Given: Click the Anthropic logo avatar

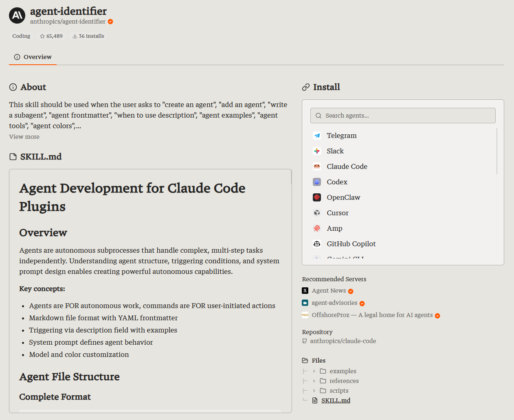Looking at the screenshot, I should click(x=17, y=15).
